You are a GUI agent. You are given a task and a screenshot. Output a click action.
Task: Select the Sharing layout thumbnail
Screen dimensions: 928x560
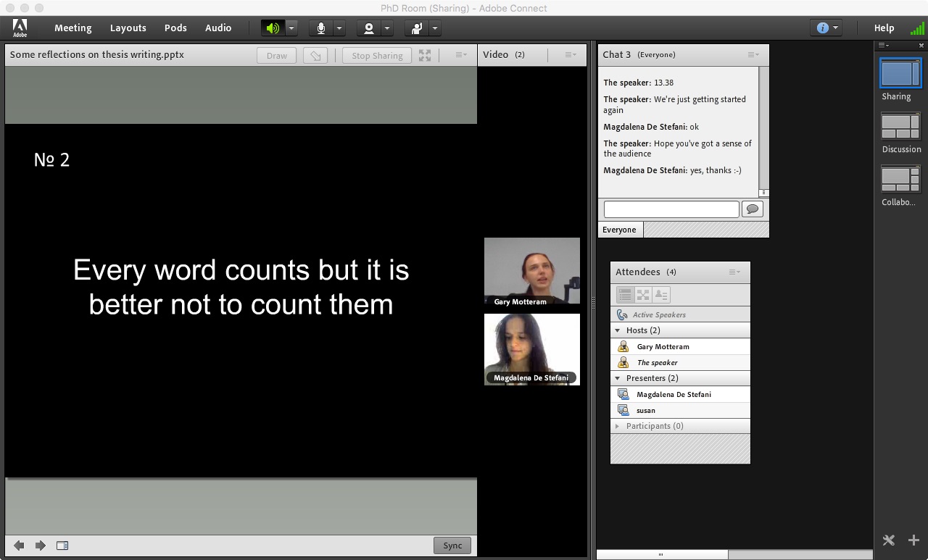click(x=900, y=73)
